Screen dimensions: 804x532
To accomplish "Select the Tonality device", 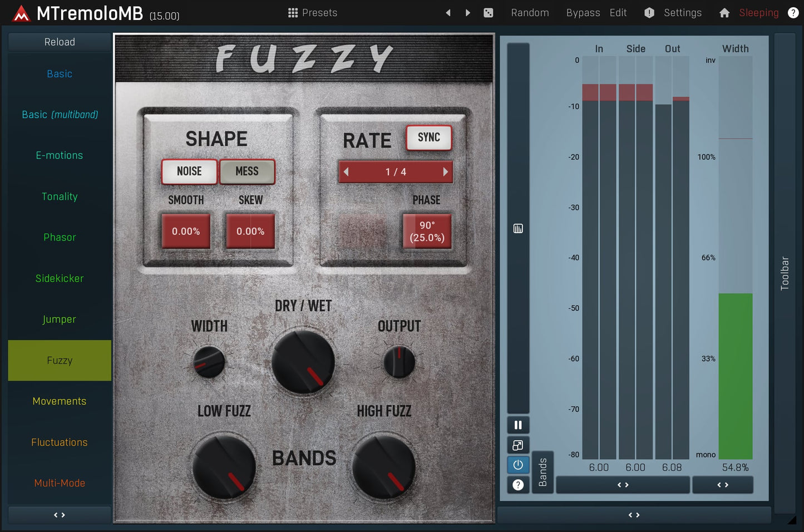I will (60, 196).
